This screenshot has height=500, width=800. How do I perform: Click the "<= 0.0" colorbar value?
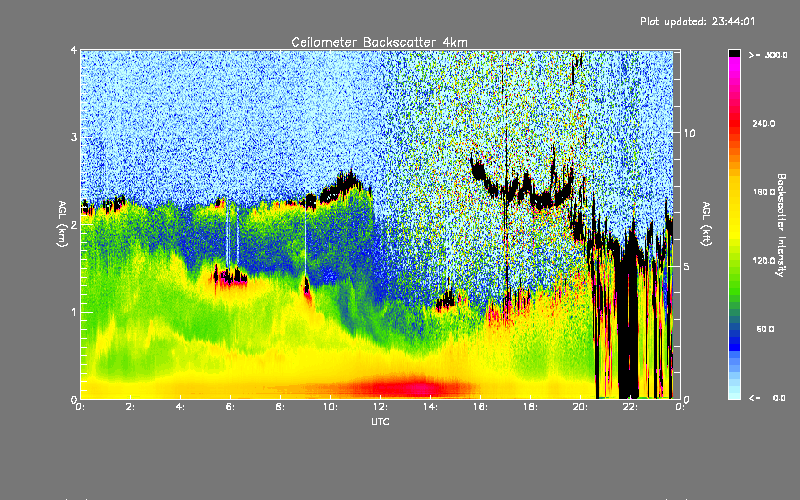[x=767, y=398]
